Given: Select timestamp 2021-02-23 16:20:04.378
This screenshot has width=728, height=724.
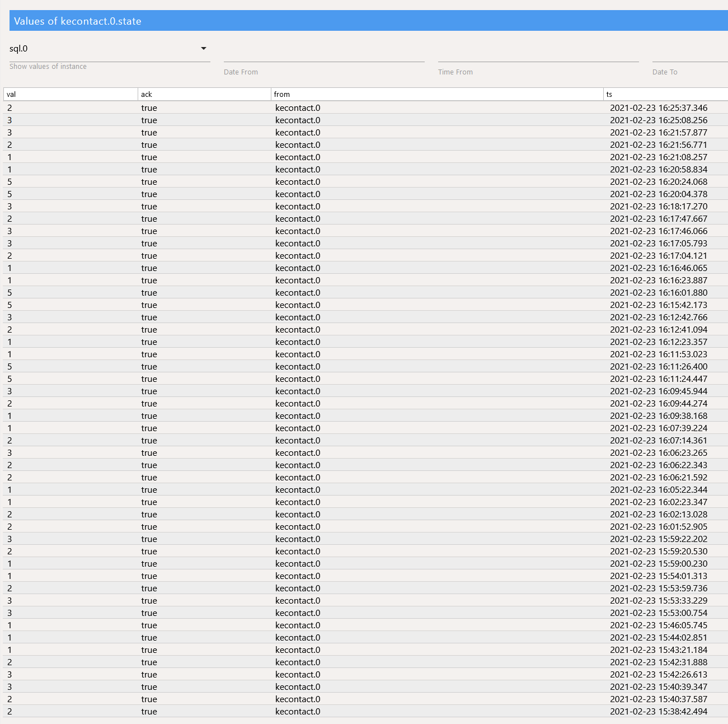Looking at the screenshot, I should [659, 194].
